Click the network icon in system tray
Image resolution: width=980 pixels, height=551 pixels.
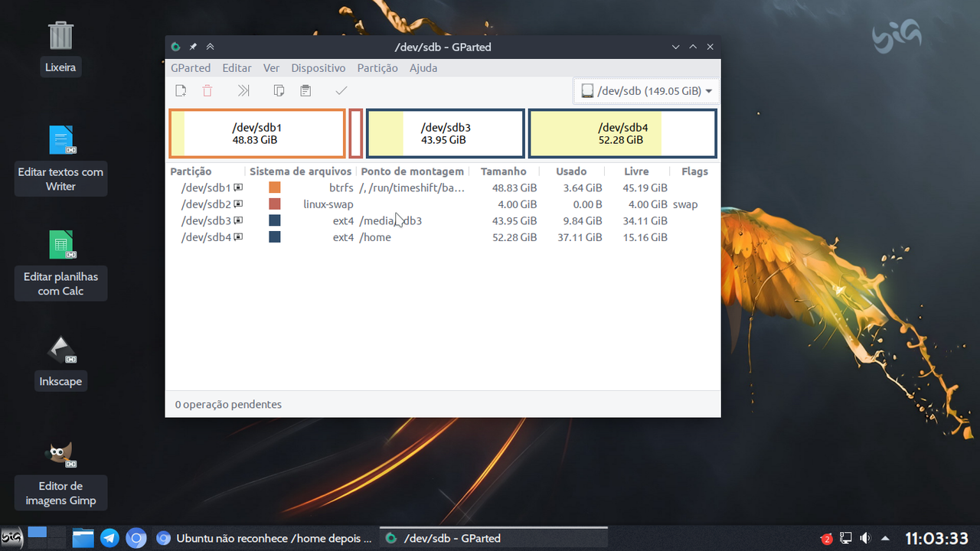point(846,538)
